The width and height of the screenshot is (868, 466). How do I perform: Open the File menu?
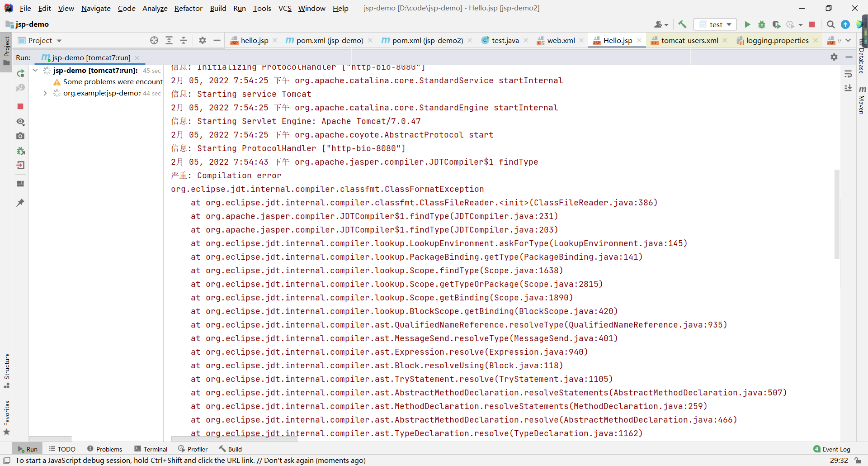coord(25,8)
